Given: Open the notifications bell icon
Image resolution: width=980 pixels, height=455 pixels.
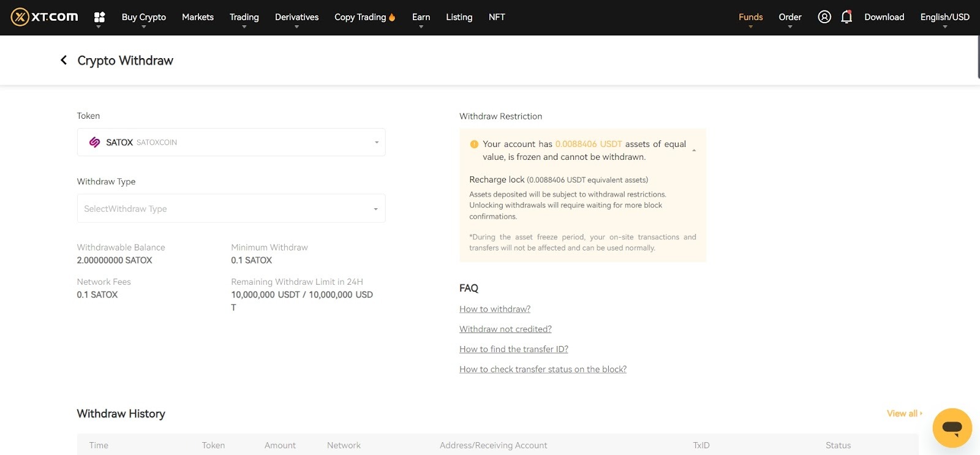Looking at the screenshot, I should tap(846, 17).
